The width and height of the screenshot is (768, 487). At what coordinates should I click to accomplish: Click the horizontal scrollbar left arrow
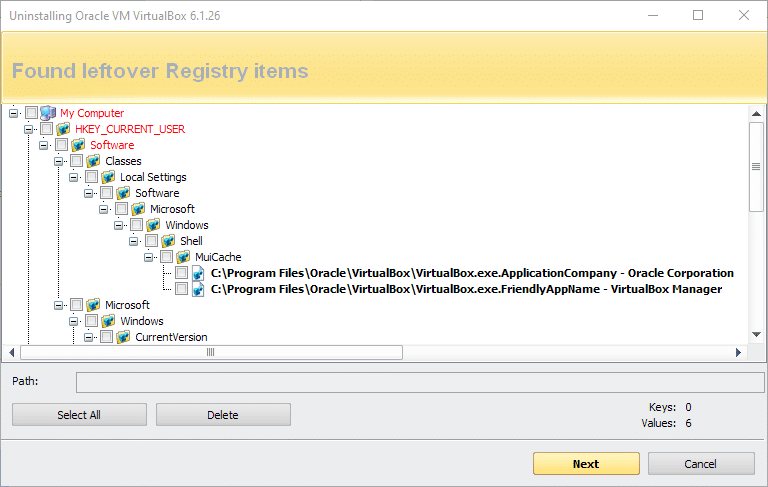click(12, 352)
